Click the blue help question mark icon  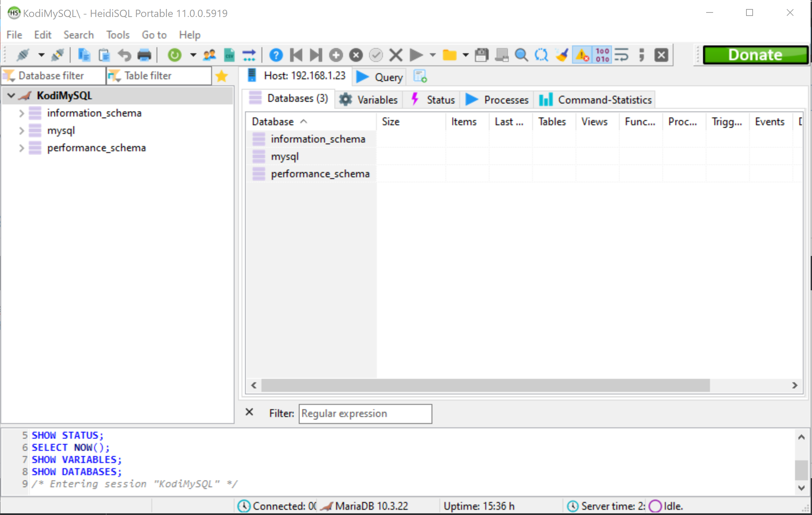click(x=276, y=55)
